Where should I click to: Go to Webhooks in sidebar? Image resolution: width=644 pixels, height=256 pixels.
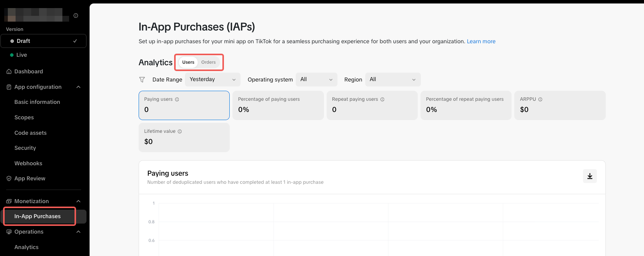[x=28, y=163]
